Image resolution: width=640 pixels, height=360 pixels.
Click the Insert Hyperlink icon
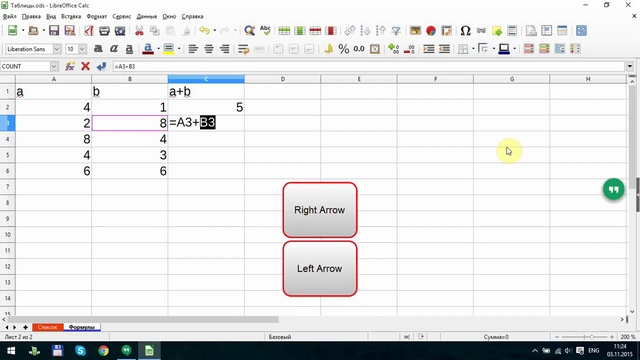pos(481,31)
